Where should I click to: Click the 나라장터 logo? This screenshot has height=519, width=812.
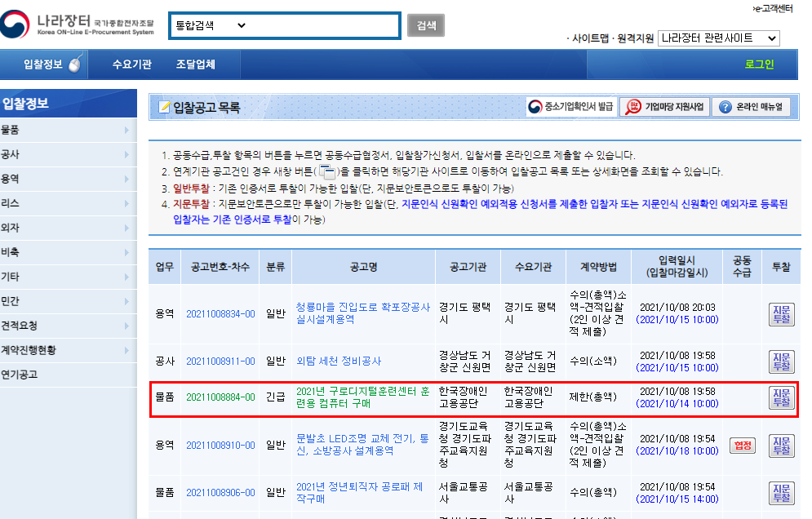[x=78, y=24]
